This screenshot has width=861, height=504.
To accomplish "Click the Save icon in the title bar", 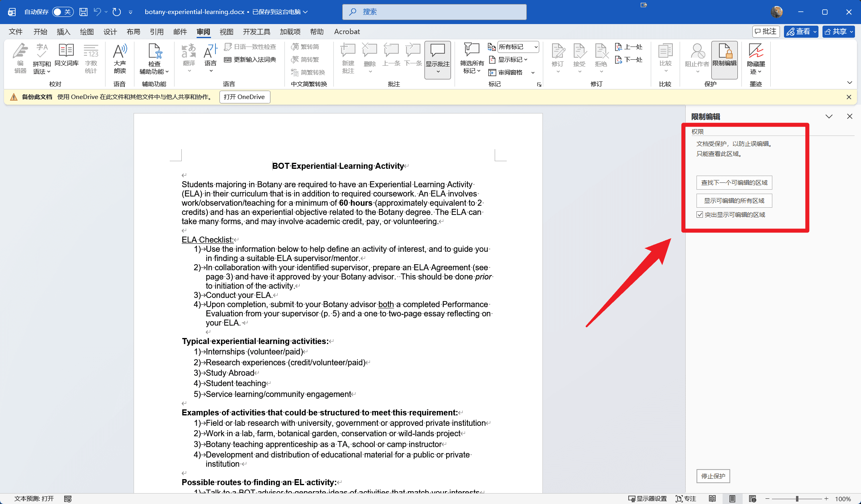I will click(x=83, y=12).
